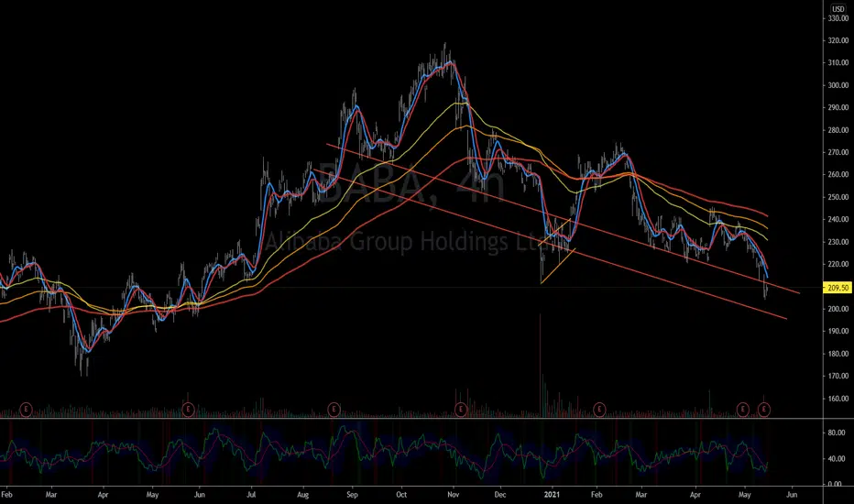Click the 200.00 price axis label
Screen dimensions: 854x504
pyautogui.click(x=838, y=309)
